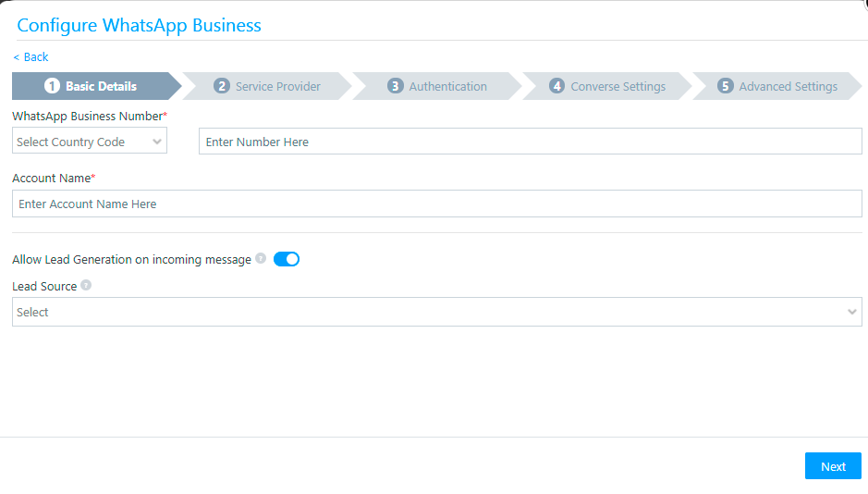The height and width of the screenshot is (494, 868).
Task: Select the Basic Details step
Action: pos(96,86)
